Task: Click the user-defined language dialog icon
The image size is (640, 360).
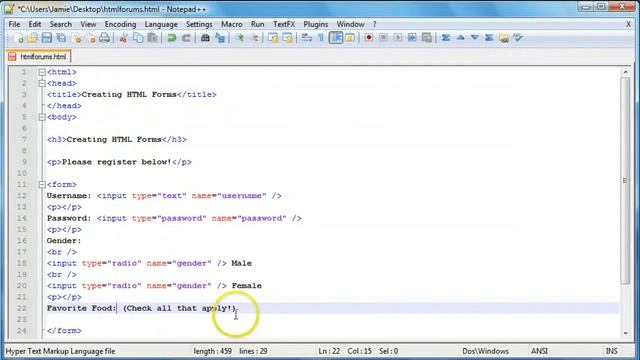Action: pyautogui.click(x=350, y=38)
